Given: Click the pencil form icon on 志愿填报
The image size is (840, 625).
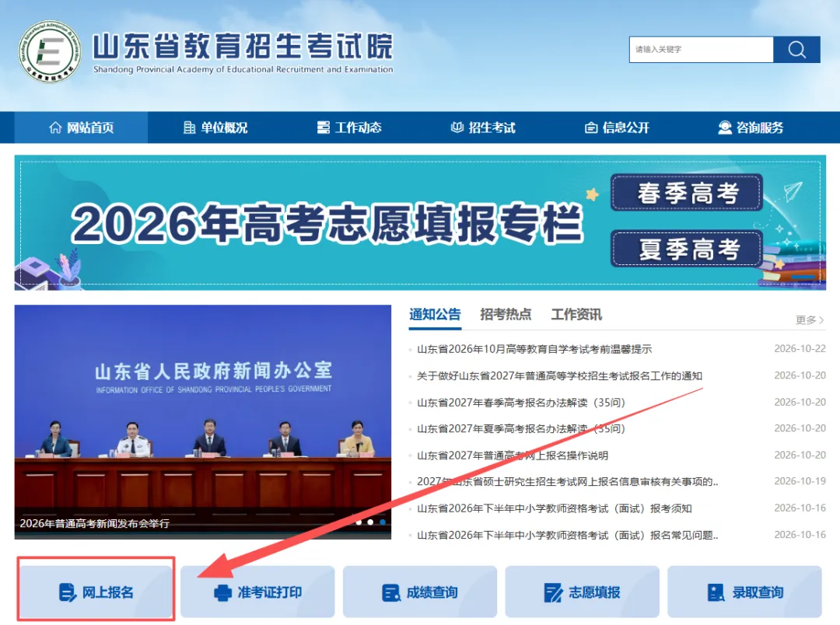Looking at the screenshot, I should tap(553, 592).
